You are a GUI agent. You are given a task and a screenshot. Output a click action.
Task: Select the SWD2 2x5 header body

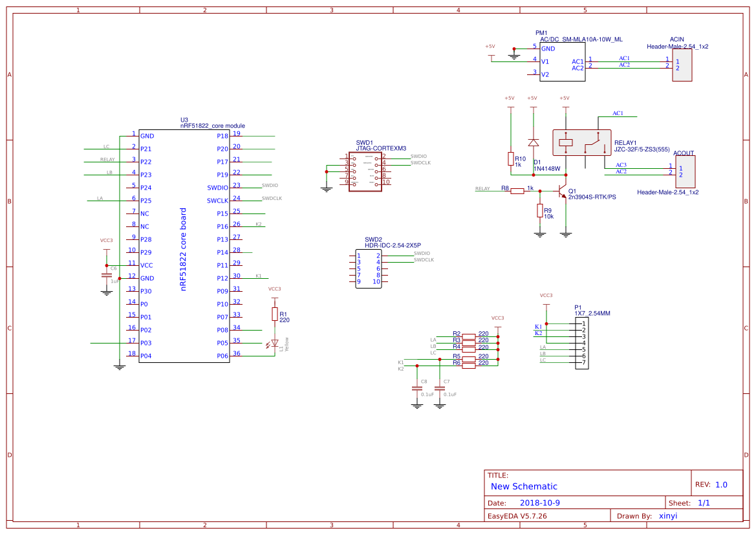pyautogui.click(x=369, y=268)
